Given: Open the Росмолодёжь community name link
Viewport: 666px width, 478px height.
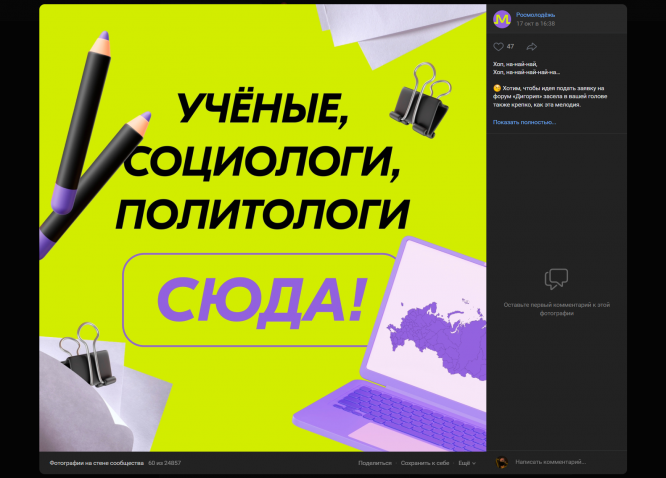Looking at the screenshot, I should coord(535,15).
